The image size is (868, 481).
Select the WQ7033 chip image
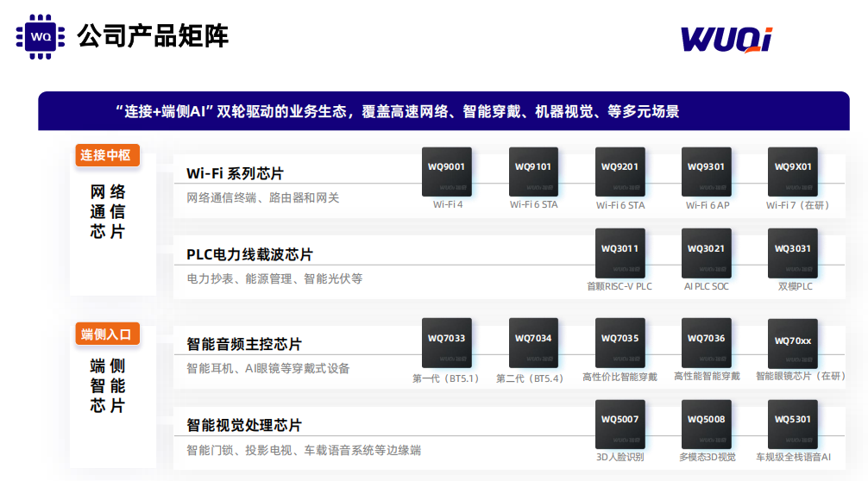pyautogui.click(x=447, y=343)
